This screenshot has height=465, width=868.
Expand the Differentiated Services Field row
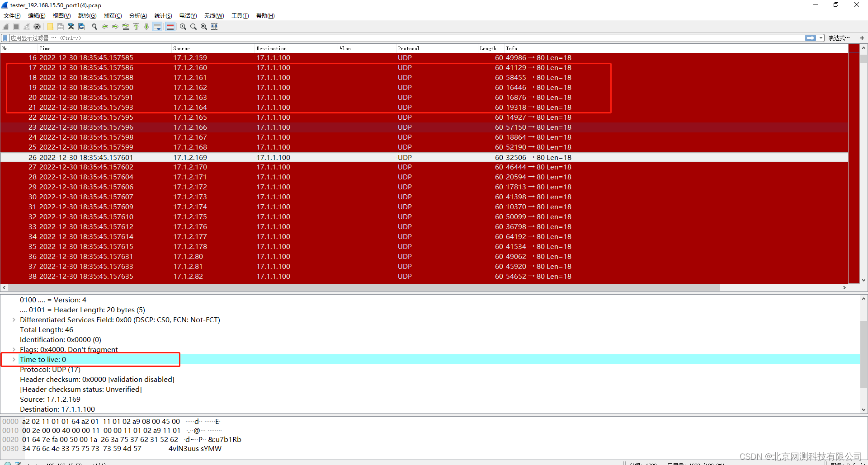14,320
